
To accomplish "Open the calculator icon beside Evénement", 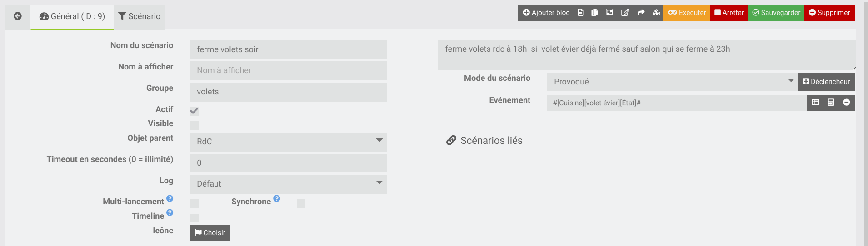I will (x=831, y=103).
